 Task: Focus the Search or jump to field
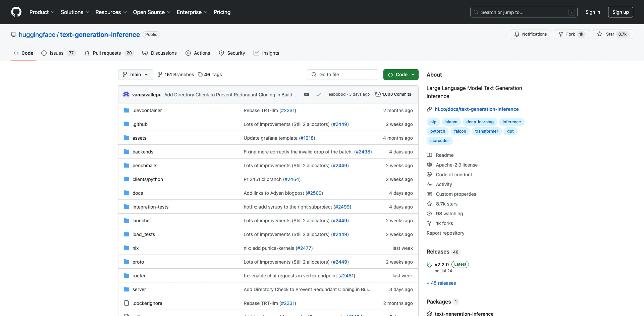pos(524,12)
